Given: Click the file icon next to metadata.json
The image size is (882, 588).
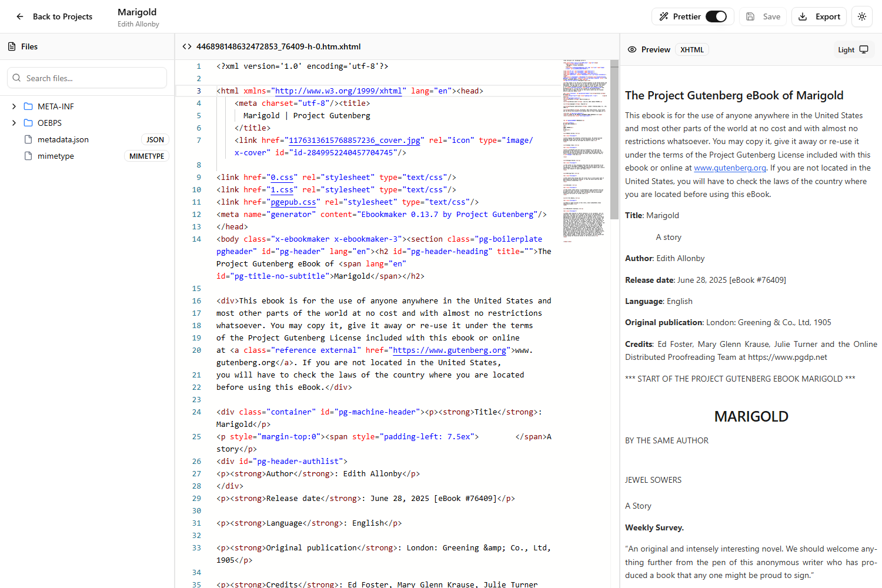Looking at the screenshot, I should (x=27, y=139).
